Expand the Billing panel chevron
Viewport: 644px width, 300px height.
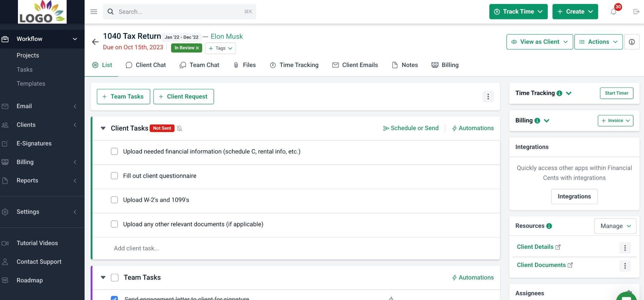[x=547, y=121]
